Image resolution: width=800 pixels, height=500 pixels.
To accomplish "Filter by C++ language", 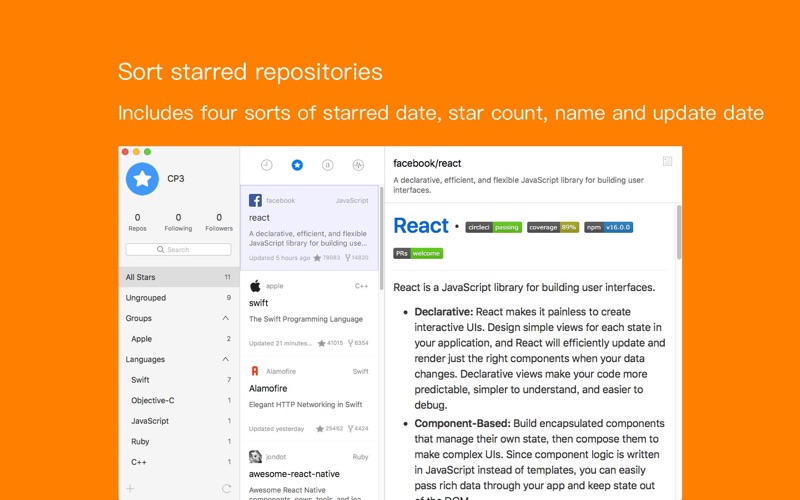I will pyautogui.click(x=179, y=462).
